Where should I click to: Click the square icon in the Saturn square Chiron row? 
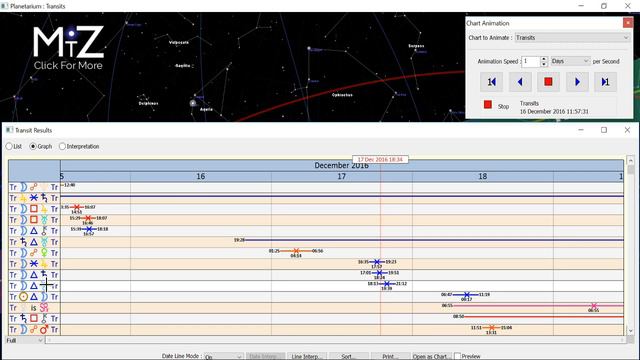pyautogui.click(x=34, y=318)
